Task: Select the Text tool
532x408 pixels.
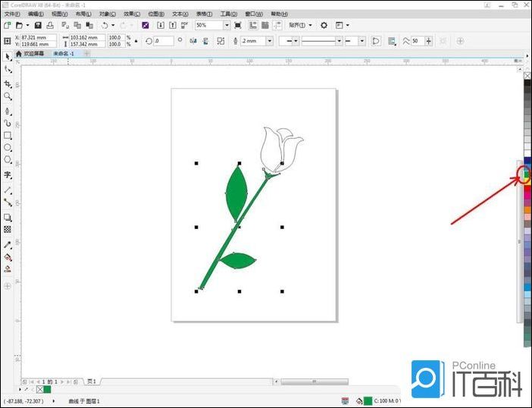Action: [x=8, y=174]
